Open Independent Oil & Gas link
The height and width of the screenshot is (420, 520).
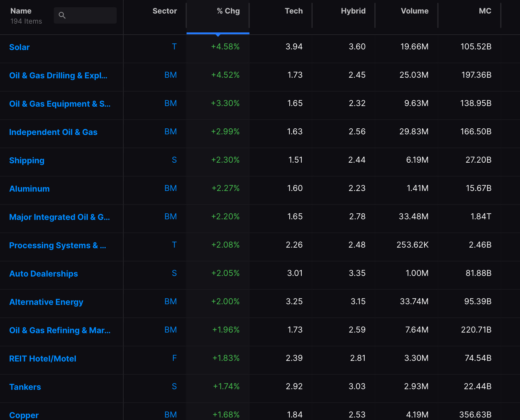coord(53,132)
